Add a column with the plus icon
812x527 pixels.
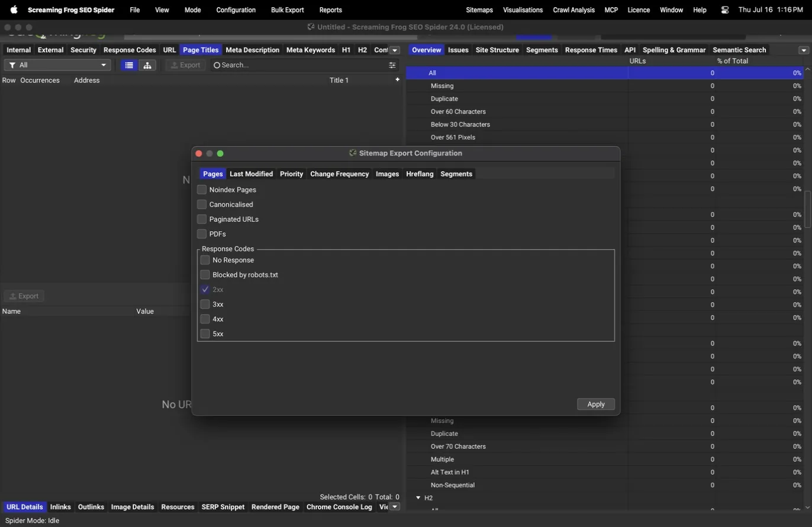[x=397, y=79]
